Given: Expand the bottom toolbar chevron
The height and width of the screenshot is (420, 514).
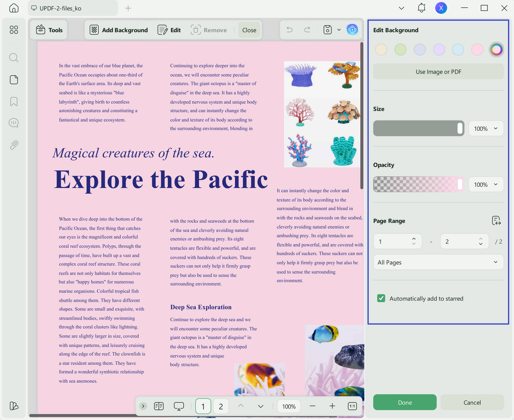Looking at the screenshot, I should pyautogui.click(x=143, y=406).
